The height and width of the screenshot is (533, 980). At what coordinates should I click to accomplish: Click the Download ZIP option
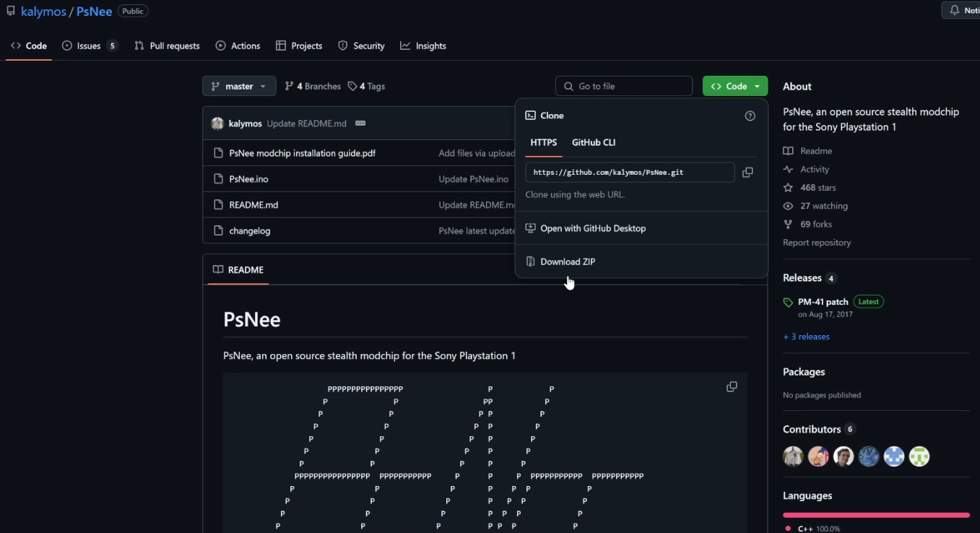[568, 261]
